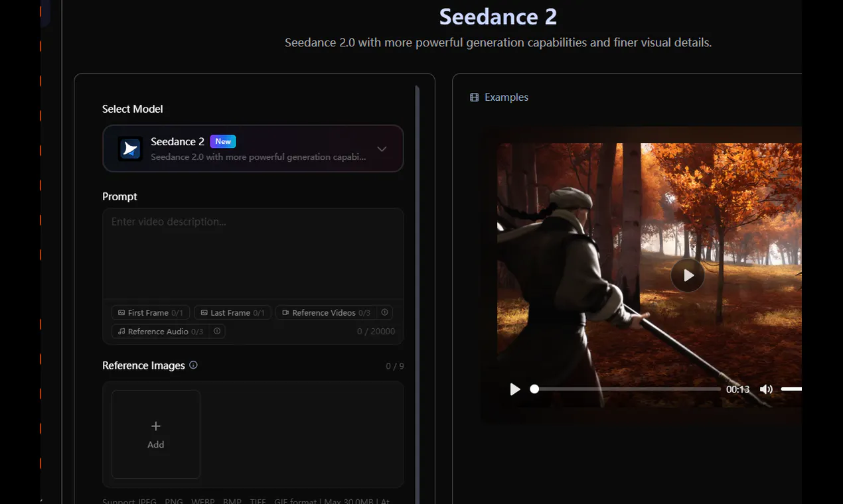Click the 'Examples' label
The height and width of the screenshot is (504, 843).
tap(506, 97)
